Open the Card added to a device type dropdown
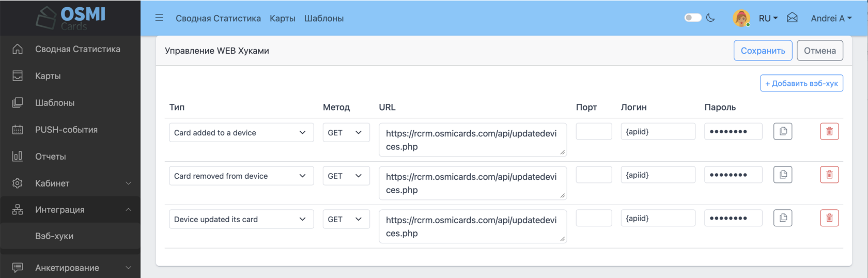Viewport: 868px width, 278px height. [x=241, y=133]
